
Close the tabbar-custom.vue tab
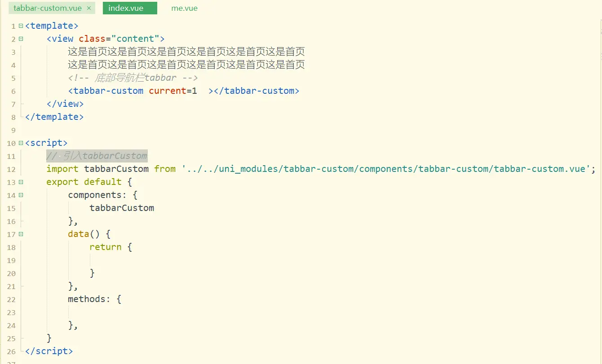click(x=89, y=8)
